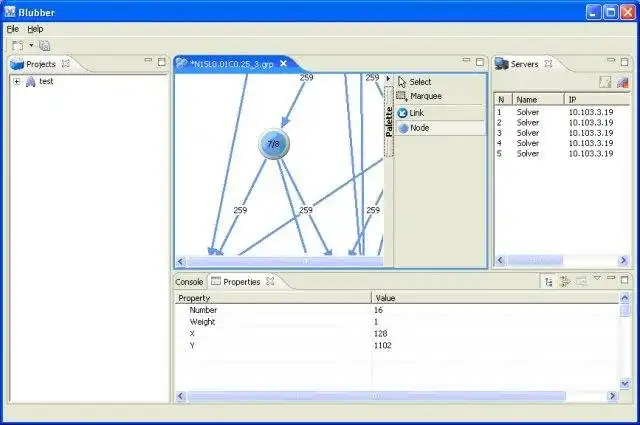Click the graph canvas left scroll arrow
Screen dimensions: 640x425
(x=181, y=262)
